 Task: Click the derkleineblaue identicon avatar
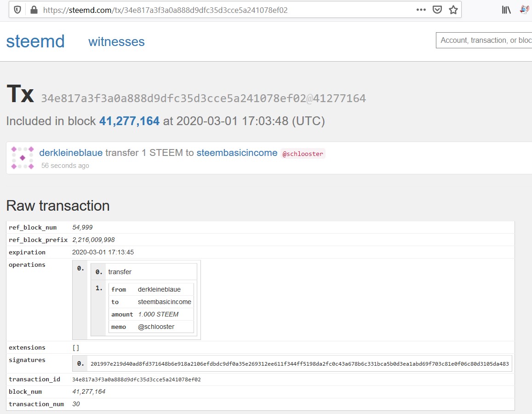coord(23,158)
